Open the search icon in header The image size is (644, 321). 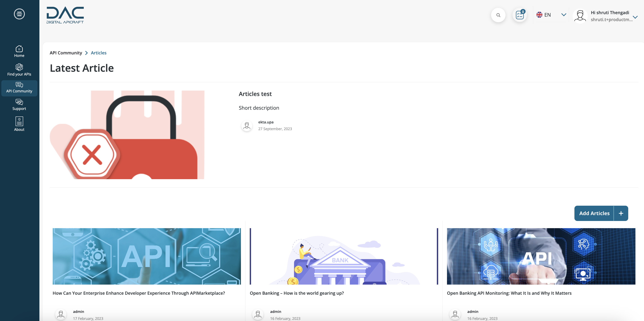[x=498, y=15]
